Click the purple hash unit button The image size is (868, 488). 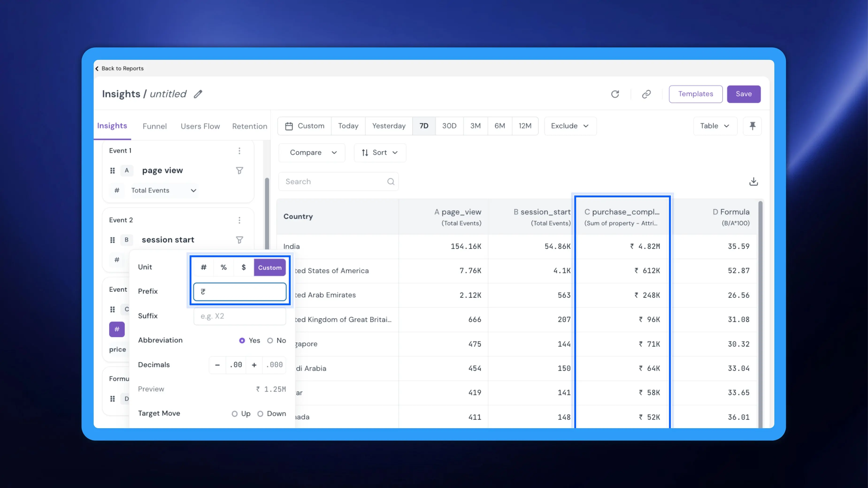click(117, 329)
